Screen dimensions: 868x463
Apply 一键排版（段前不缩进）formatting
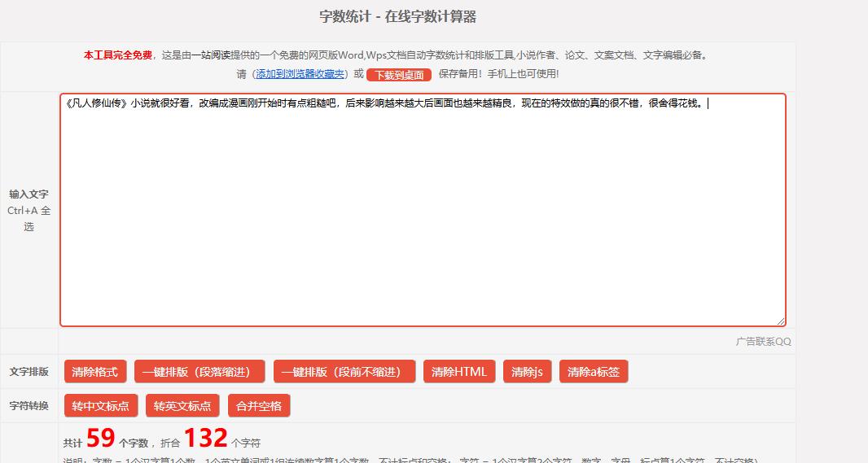344,371
